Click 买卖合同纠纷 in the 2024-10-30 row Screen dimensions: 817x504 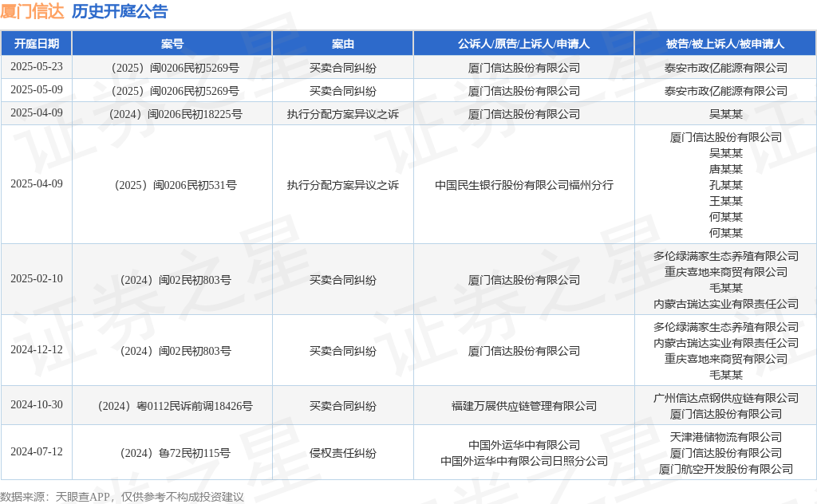point(343,406)
